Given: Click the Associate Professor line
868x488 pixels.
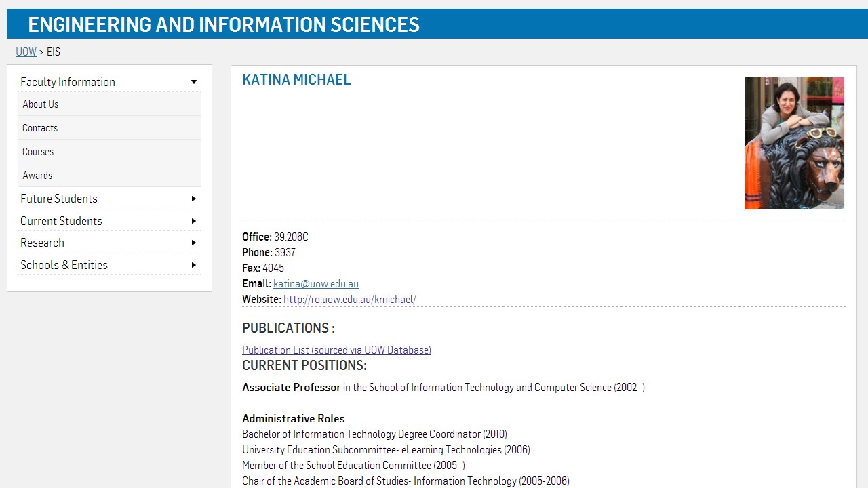Looking at the screenshot, I should (443, 388).
